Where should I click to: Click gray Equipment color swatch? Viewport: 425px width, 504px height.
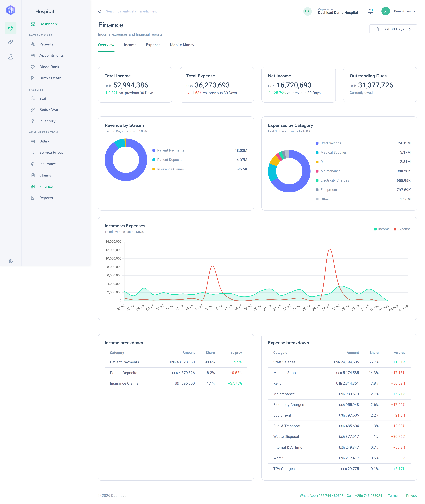click(317, 190)
